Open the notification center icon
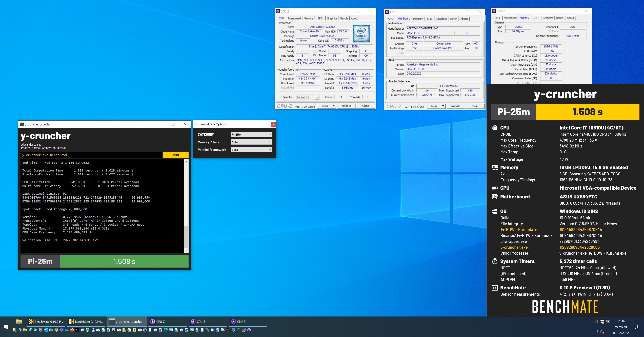The height and width of the screenshot is (337, 644). pyautogui.click(x=635, y=327)
